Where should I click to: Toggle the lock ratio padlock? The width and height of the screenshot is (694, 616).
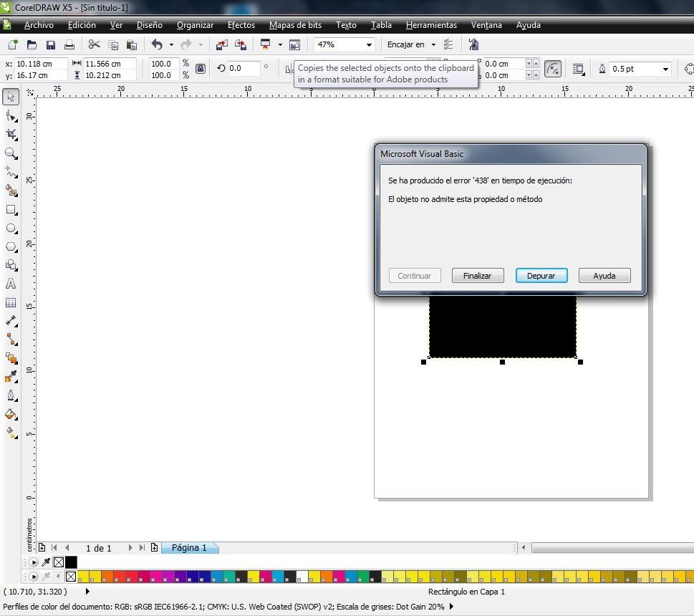tap(200, 69)
